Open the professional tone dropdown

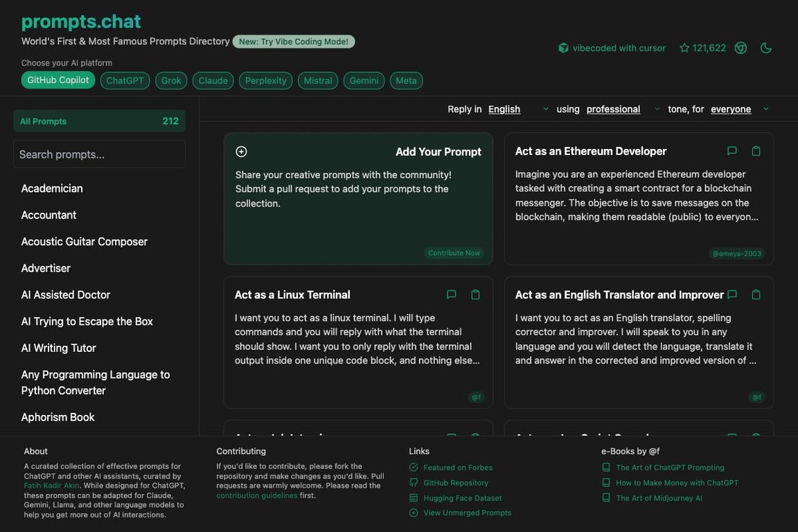point(623,109)
